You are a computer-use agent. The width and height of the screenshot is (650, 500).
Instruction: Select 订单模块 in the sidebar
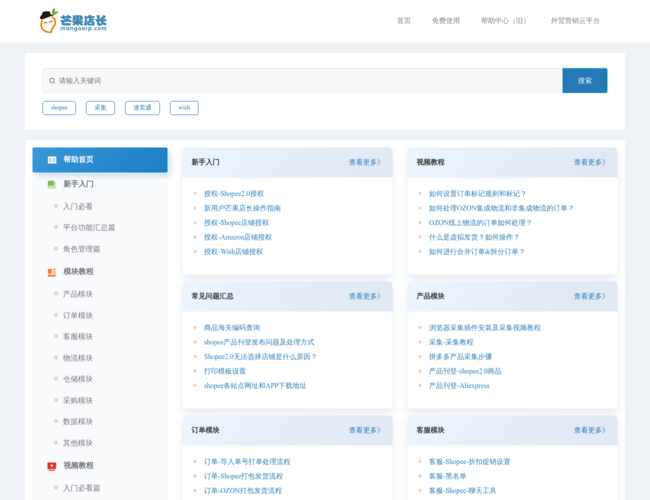[x=78, y=315]
